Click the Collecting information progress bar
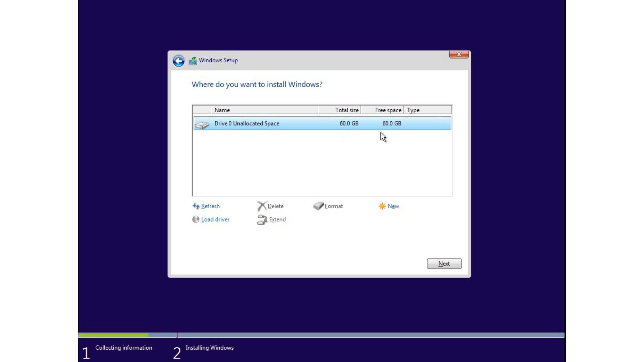 click(127, 335)
